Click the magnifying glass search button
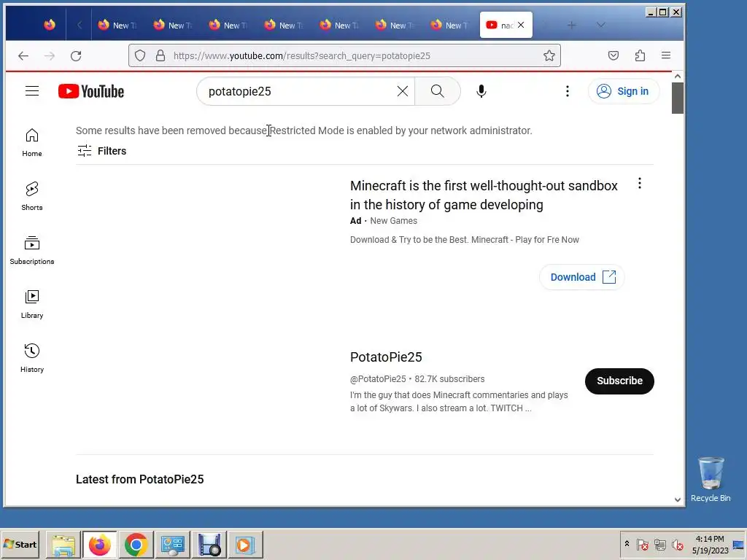747x560 pixels. pos(438,91)
